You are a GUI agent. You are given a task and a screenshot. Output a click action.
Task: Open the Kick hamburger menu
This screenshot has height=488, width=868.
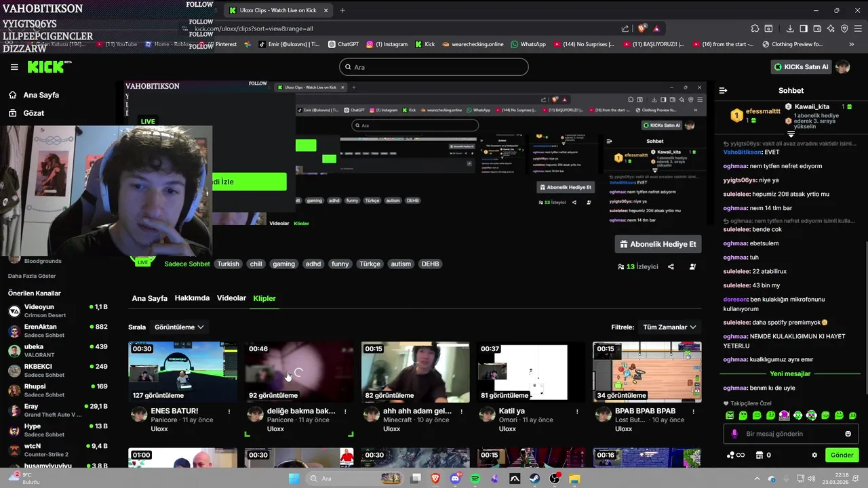[14, 67]
